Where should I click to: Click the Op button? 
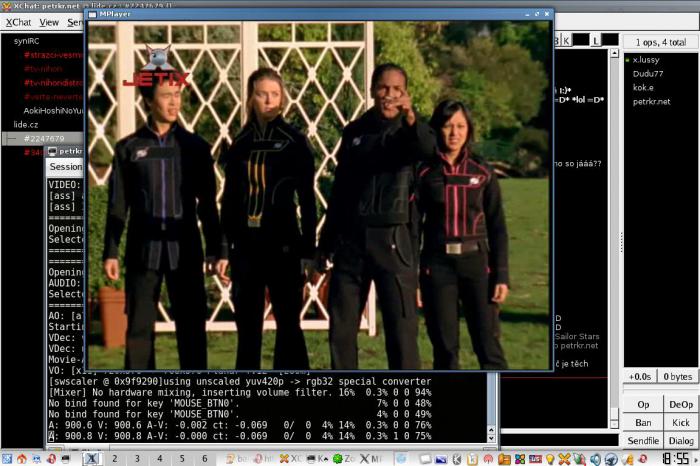click(643, 404)
